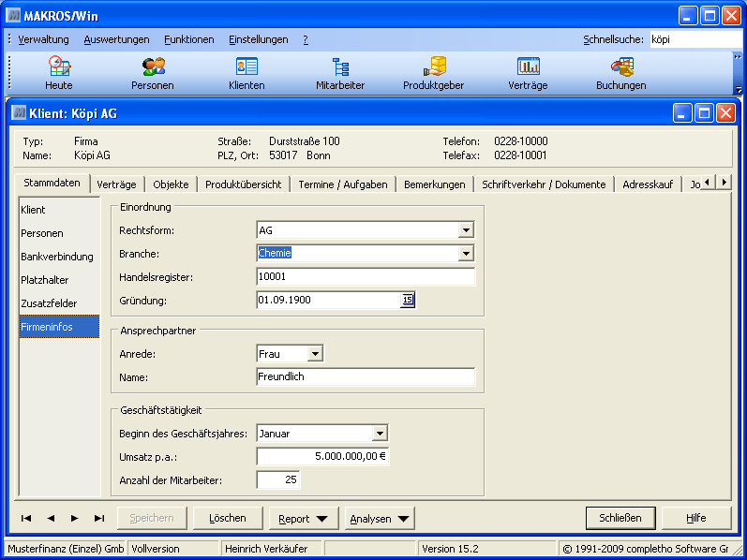Select Platzhalter in the side list

pyautogui.click(x=59, y=280)
